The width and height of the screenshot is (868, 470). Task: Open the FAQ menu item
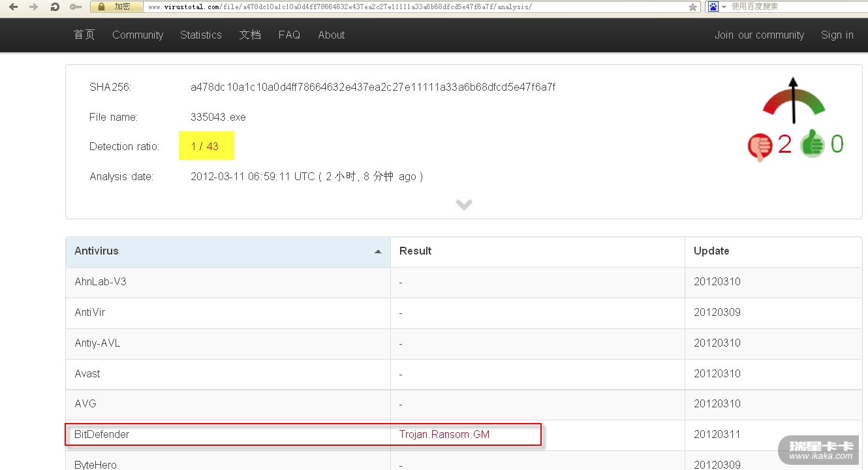289,35
